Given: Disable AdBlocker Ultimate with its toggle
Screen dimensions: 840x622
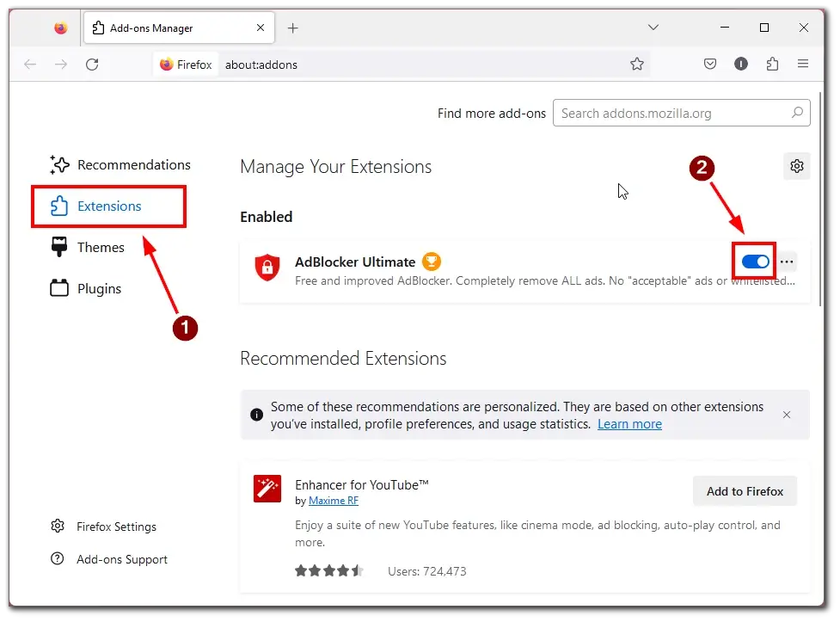Looking at the screenshot, I should click(756, 262).
